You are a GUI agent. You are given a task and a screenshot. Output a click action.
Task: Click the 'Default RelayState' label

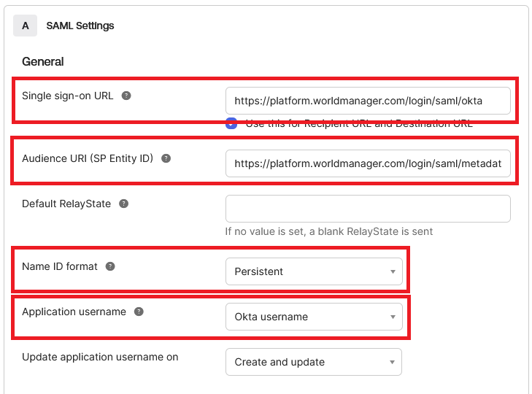pos(66,204)
